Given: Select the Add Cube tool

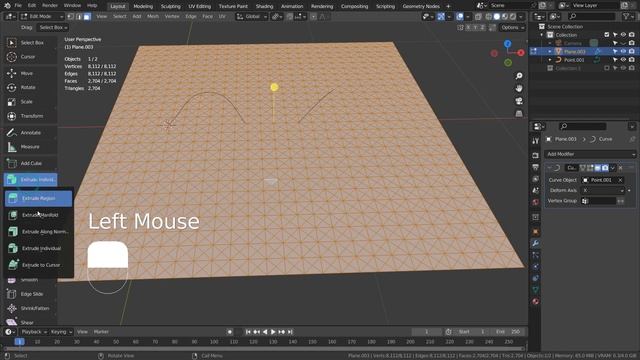Looking at the screenshot, I should pyautogui.click(x=31, y=163).
